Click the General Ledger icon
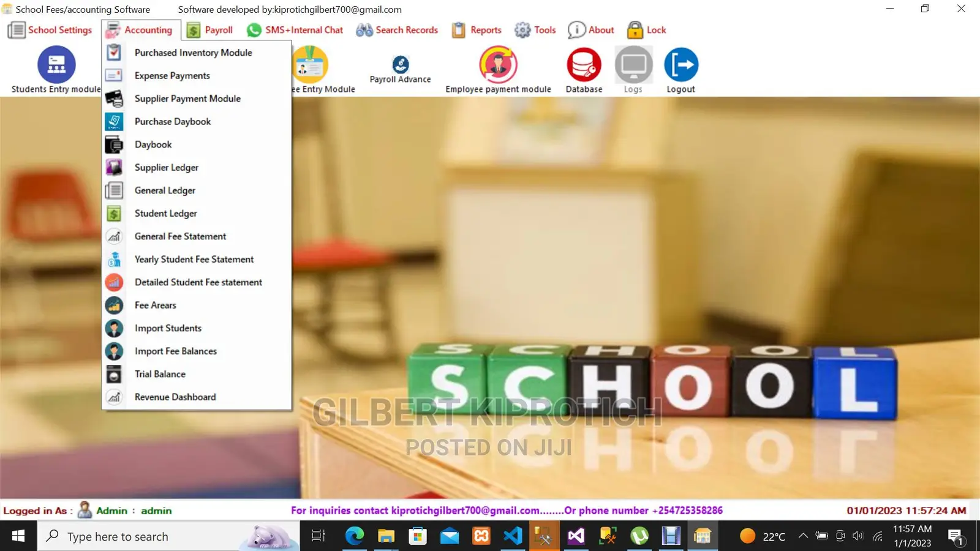 (114, 190)
